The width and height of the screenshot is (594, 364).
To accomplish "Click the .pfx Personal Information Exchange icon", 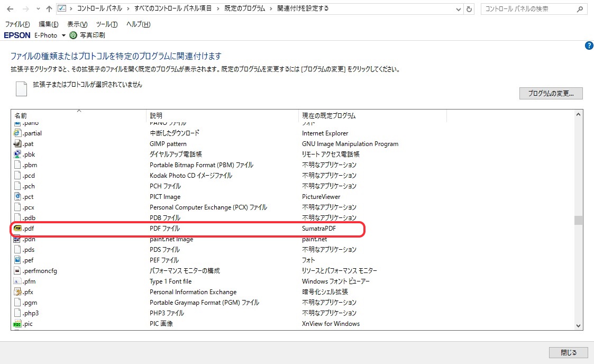I will tap(17, 292).
